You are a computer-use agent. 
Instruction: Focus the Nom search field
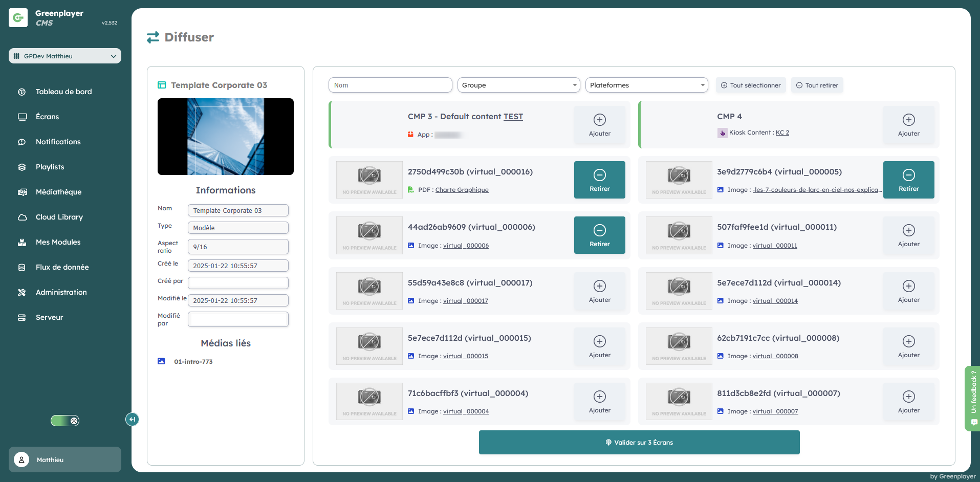pos(390,85)
